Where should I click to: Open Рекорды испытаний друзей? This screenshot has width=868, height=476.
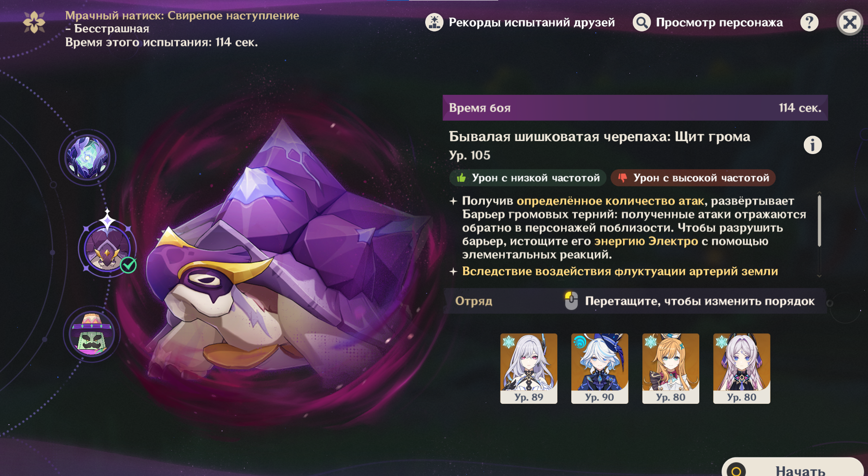coord(532,22)
